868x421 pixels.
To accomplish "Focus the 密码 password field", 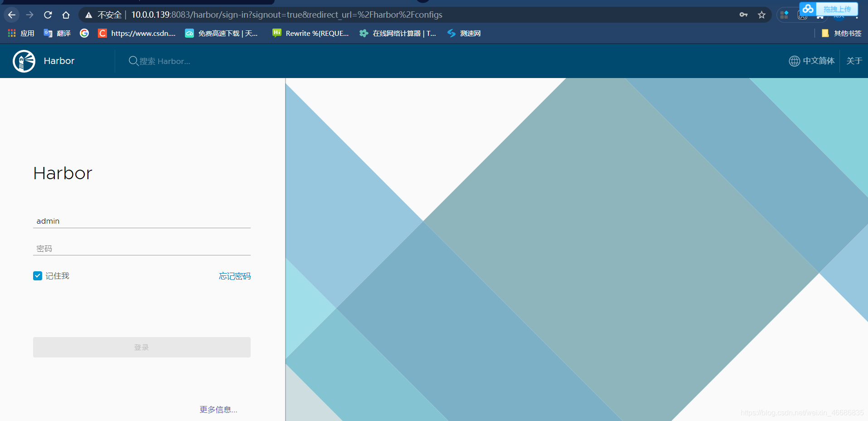I will pyautogui.click(x=142, y=248).
